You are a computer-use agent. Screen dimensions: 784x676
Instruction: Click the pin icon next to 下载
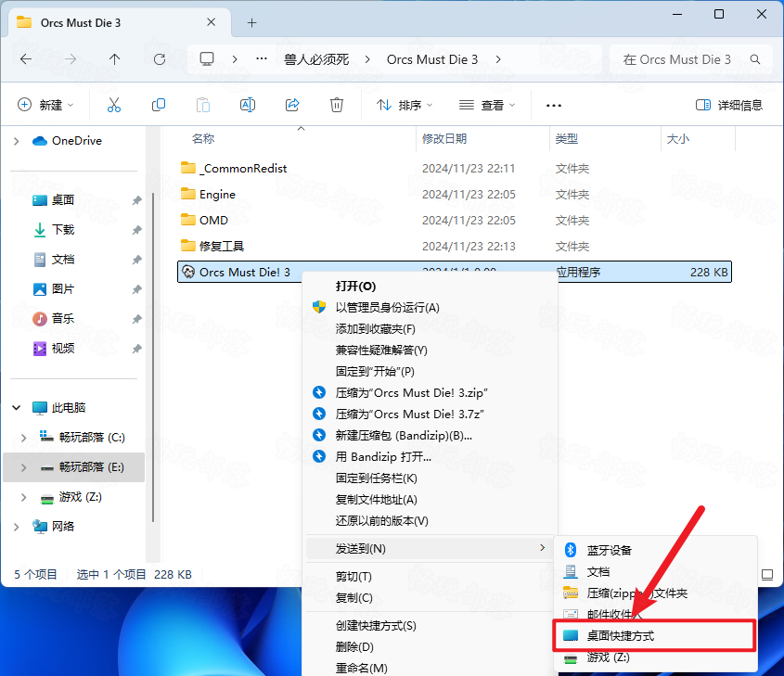136,230
